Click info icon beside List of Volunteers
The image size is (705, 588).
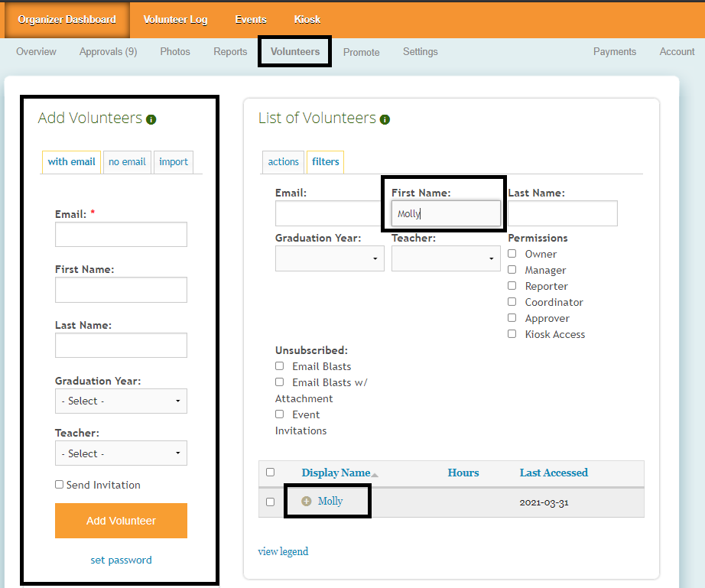pos(385,119)
